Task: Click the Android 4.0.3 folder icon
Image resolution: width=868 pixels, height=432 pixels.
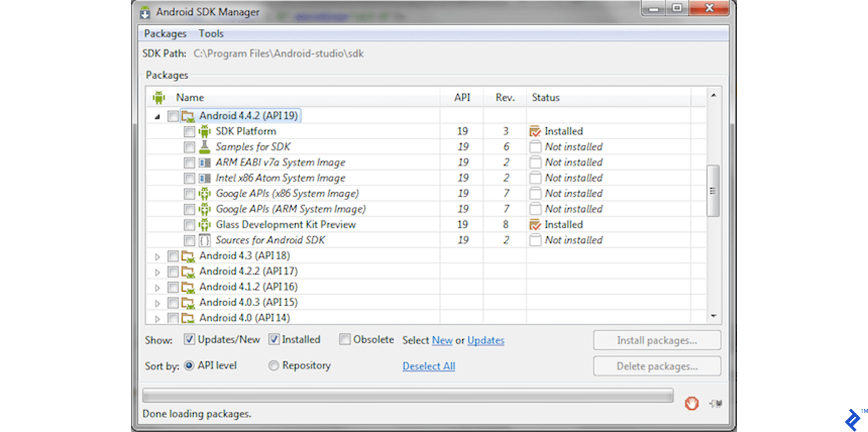Action: [188, 303]
